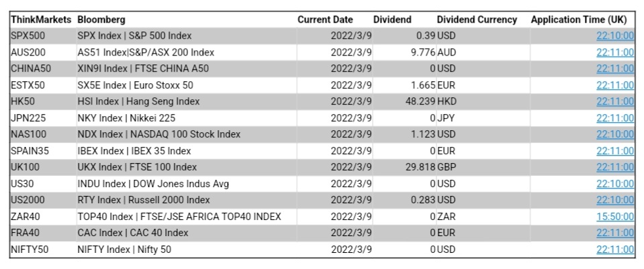Open the FRA40 application time link

click(614, 233)
